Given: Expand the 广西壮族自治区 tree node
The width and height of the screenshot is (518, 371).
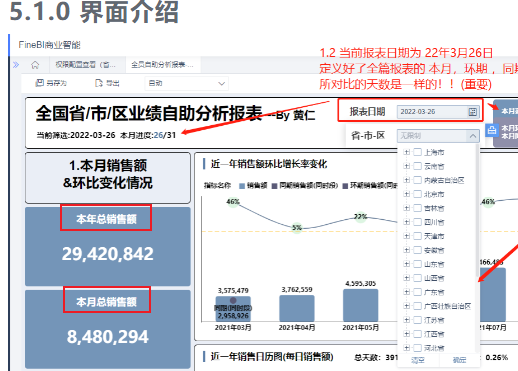Looking at the screenshot, I should pyautogui.click(x=406, y=306).
